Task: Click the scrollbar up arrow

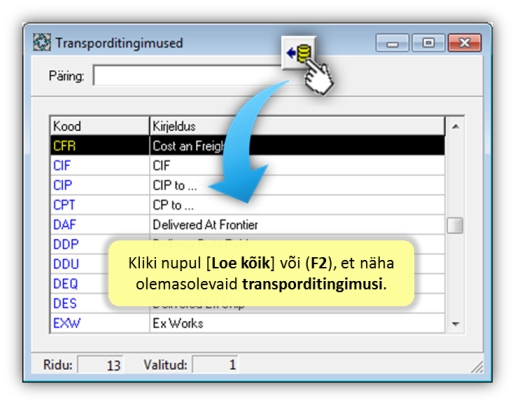Action: click(455, 126)
